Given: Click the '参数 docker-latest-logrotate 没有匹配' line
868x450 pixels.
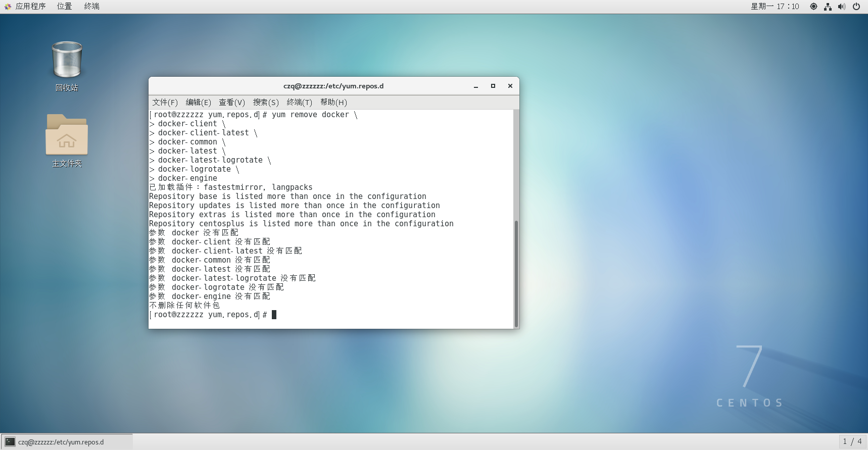Looking at the screenshot, I should [x=232, y=278].
